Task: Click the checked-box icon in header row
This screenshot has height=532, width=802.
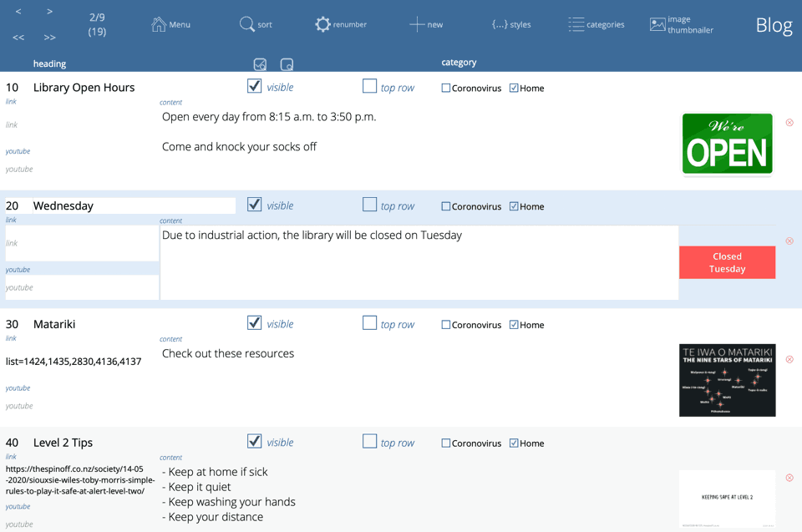Action: coord(260,64)
